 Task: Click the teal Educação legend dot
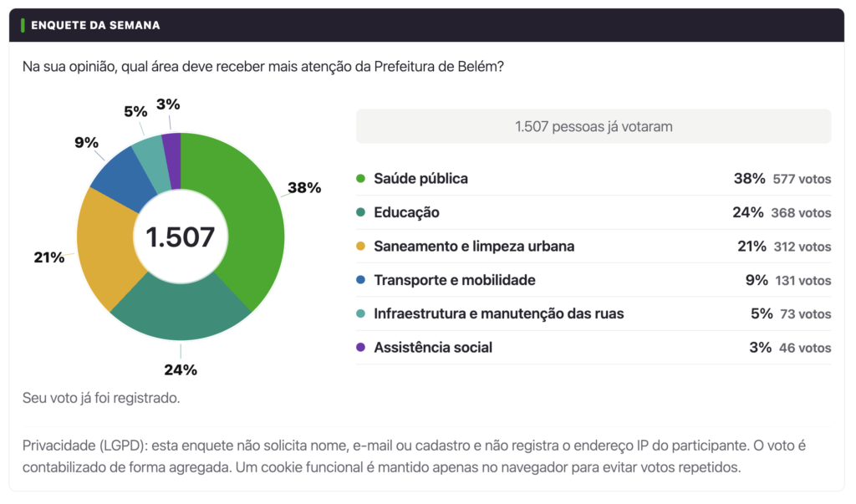click(x=360, y=212)
